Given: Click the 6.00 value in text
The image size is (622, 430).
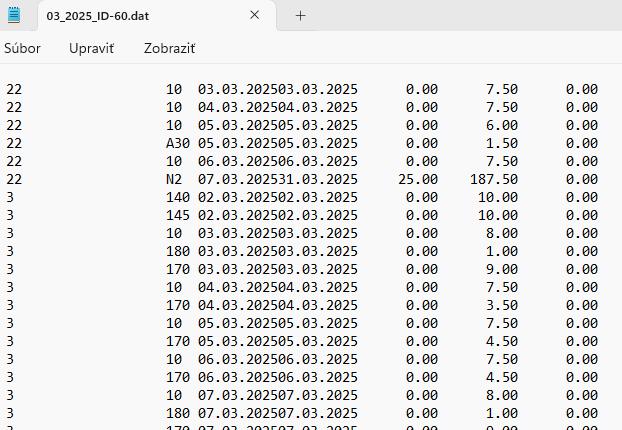Looking at the screenshot, I should click(501, 125).
